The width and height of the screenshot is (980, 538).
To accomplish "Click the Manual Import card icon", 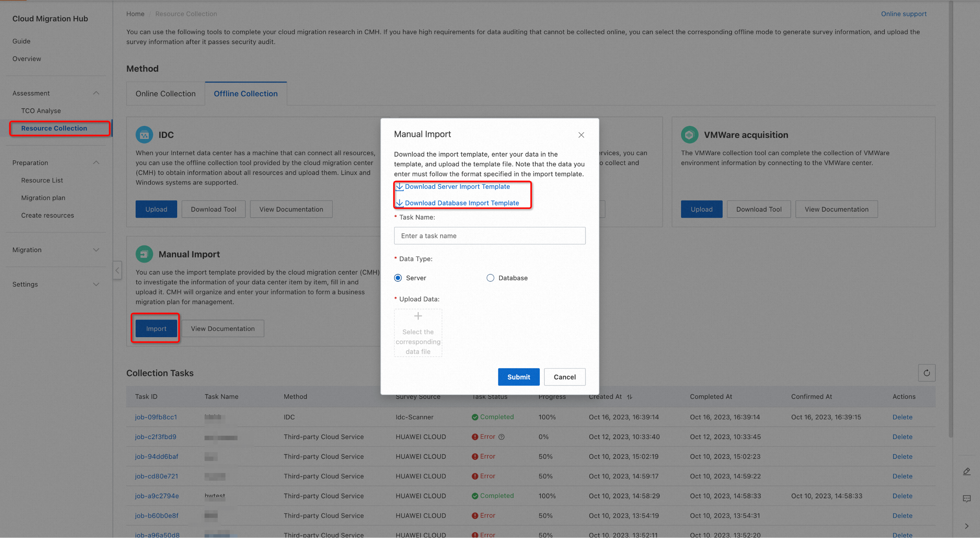I will (x=144, y=254).
